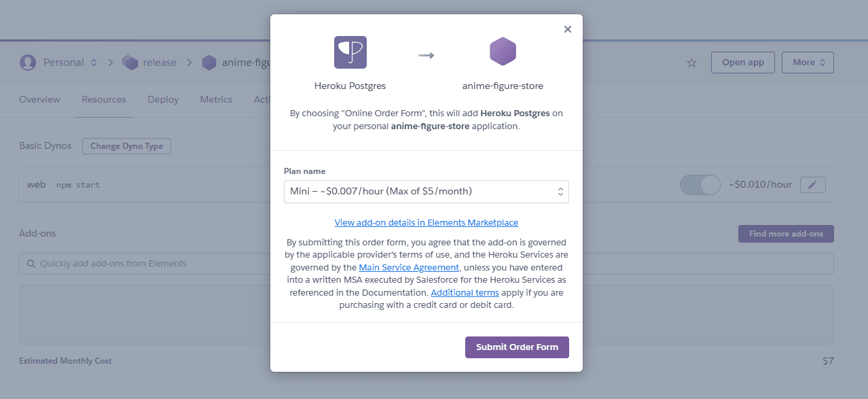Switch to the Deploy tab

(x=163, y=99)
